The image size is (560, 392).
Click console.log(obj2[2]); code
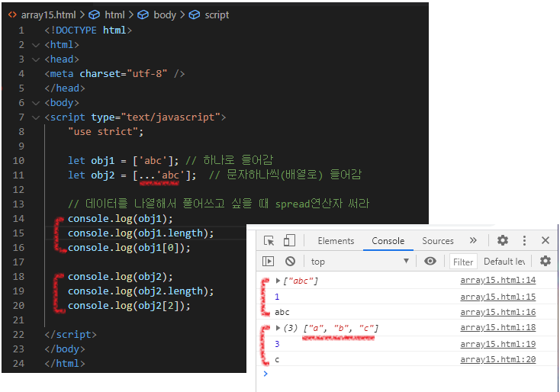pos(129,306)
